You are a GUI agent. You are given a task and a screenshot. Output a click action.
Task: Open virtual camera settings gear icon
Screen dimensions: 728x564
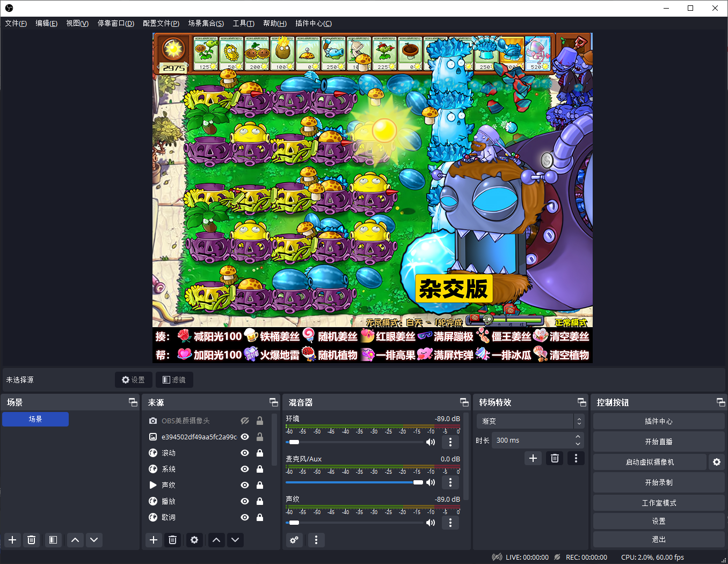pyautogui.click(x=716, y=462)
